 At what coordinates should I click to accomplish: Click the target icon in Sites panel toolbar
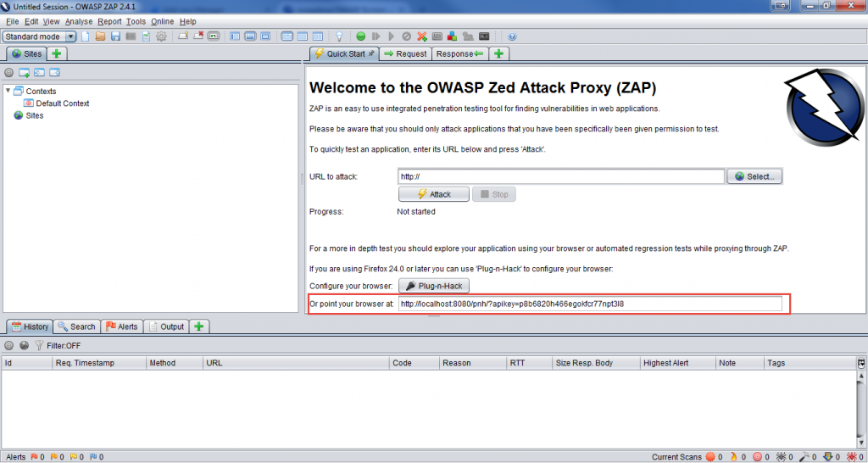tap(8, 73)
